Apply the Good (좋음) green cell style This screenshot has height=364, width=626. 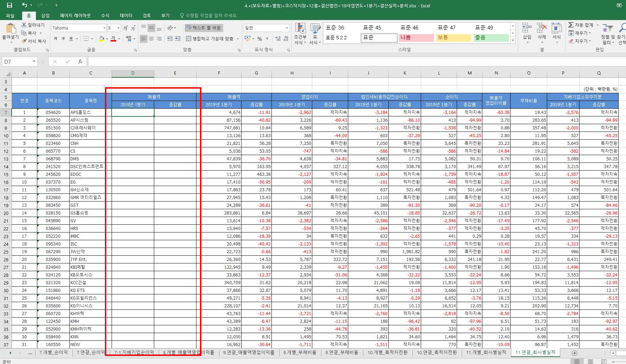pyautogui.click(x=491, y=38)
